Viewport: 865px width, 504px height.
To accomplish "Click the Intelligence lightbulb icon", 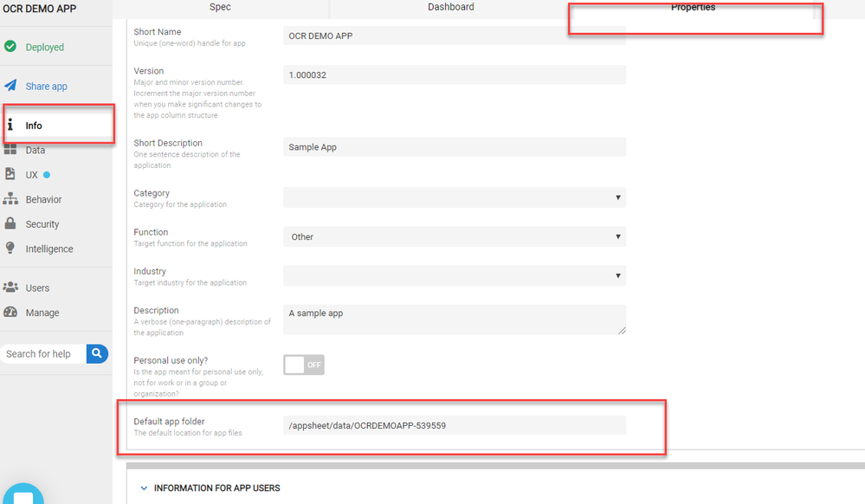I will (x=10, y=248).
